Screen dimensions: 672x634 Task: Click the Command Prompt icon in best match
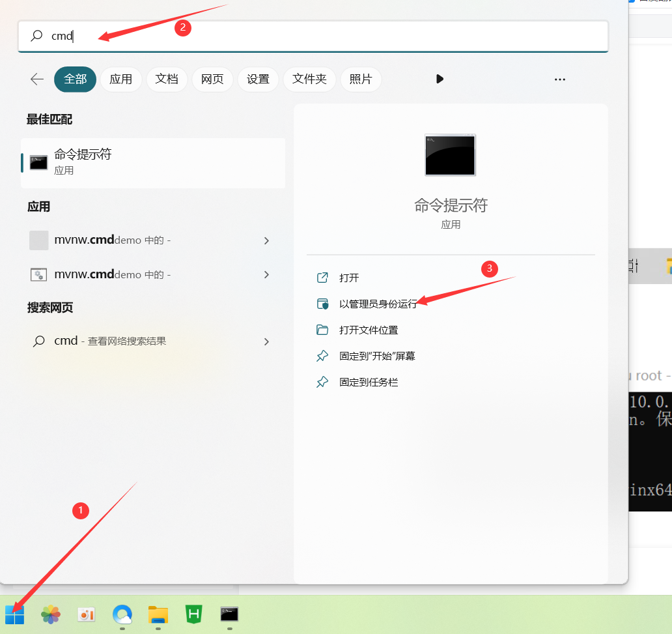click(x=38, y=162)
